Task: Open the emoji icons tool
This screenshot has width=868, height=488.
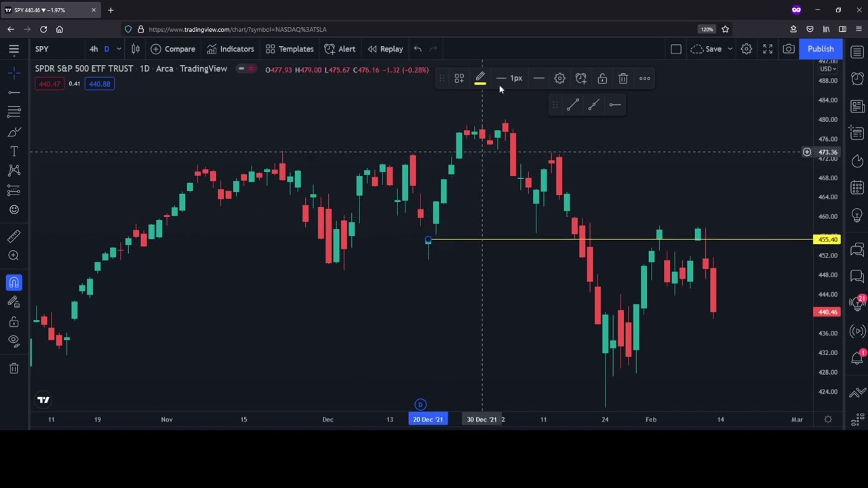Action: pyautogui.click(x=14, y=209)
